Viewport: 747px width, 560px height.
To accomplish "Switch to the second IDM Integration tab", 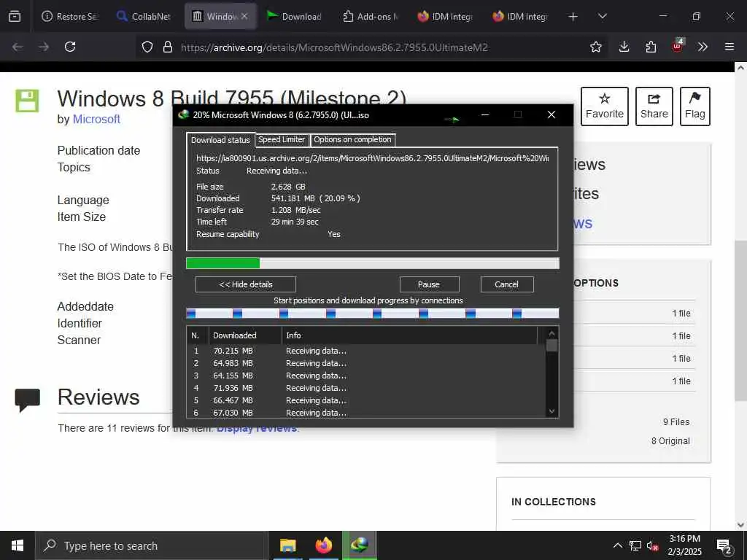I will pos(521,16).
